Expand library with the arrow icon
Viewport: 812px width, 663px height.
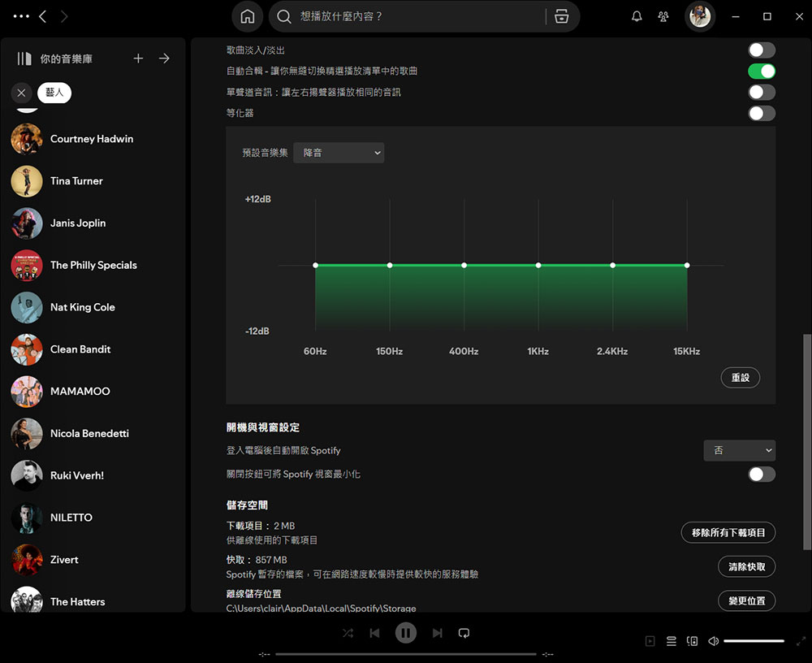164,58
